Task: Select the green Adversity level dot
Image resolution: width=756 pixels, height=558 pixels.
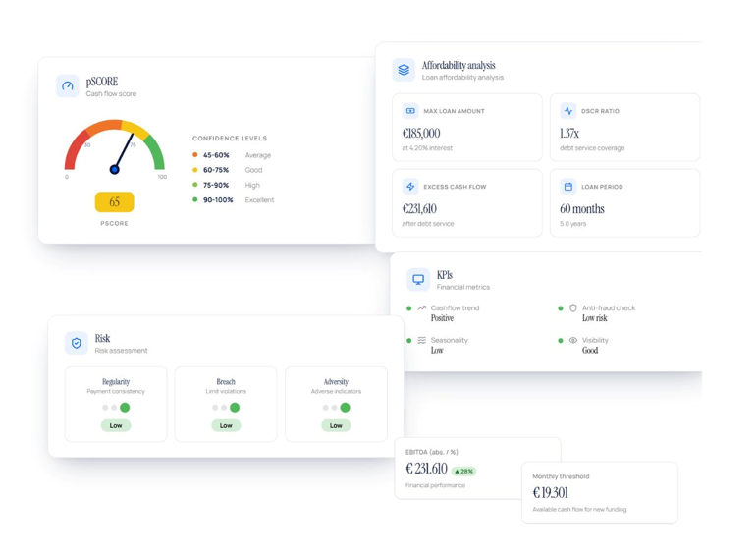Action: [x=345, y=408]
